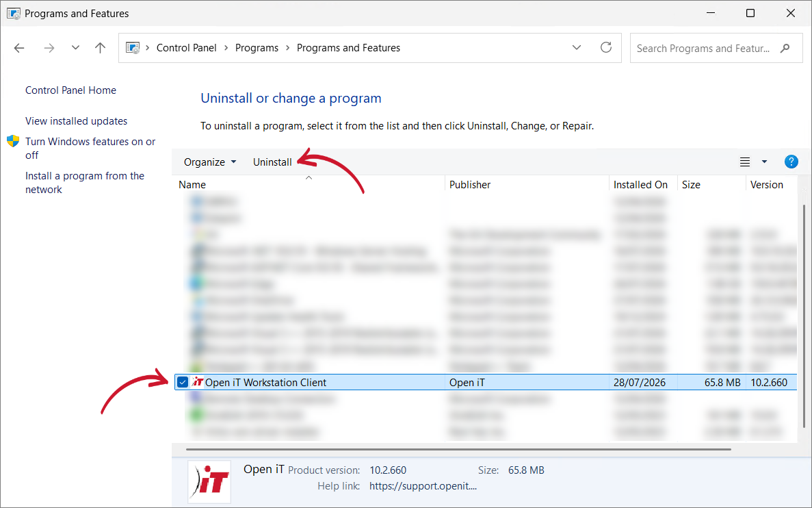Viewport: 812px width, 508px height.
Task: Open Install a program from the network
Action: tap(85, 183)
